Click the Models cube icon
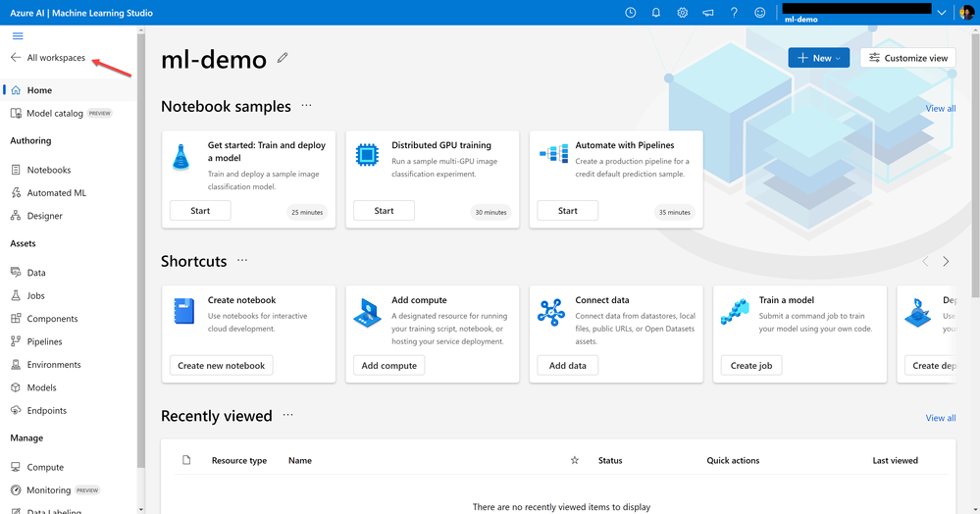Image resolution: width=980 pixels, height=514 pixels. coord(16,387)
